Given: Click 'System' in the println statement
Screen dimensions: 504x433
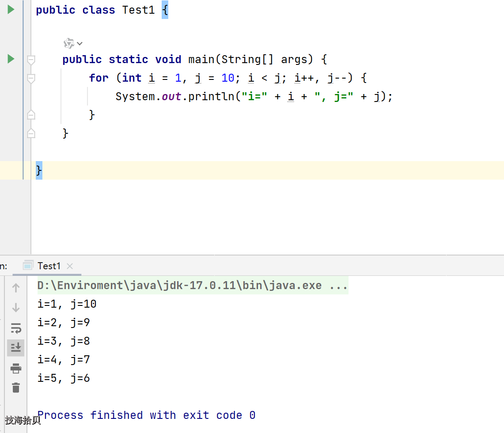Looking at the screenshot, I should (x=135, y=97).
